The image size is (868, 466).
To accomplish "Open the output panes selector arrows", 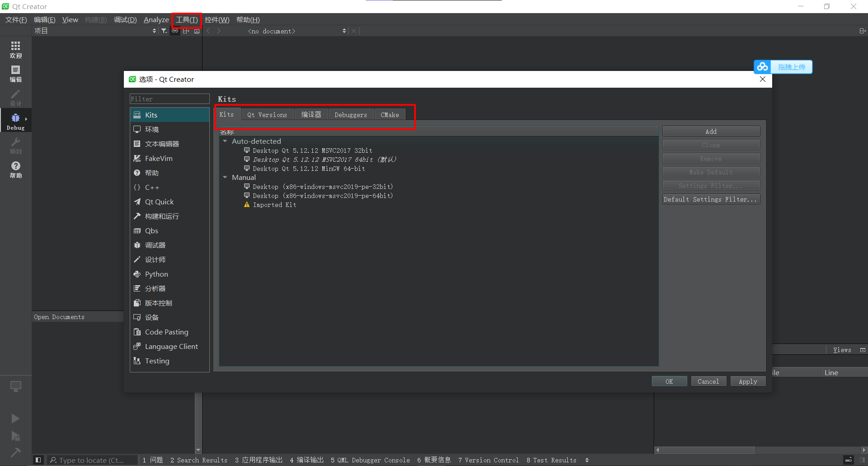I will coord(587,460).
